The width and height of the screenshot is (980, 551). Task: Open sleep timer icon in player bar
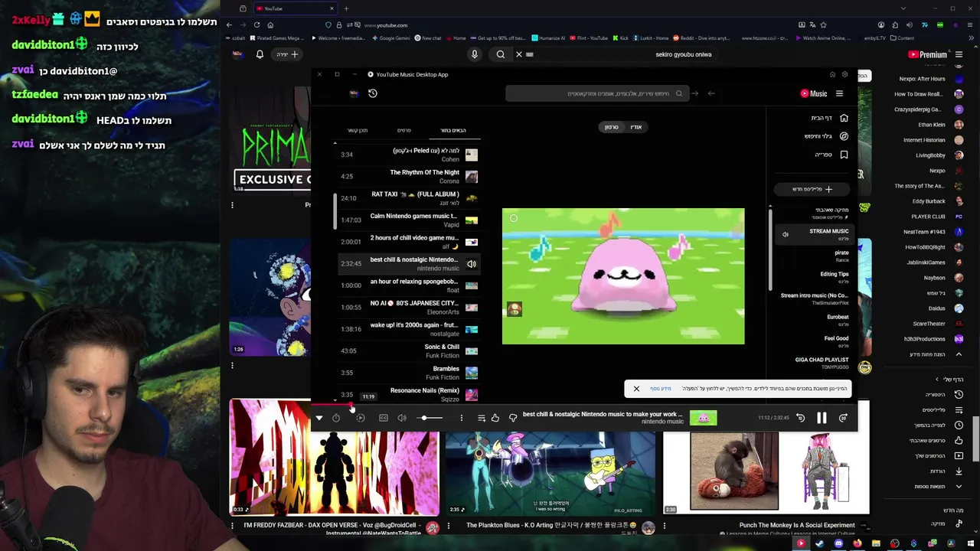[336, 418]
